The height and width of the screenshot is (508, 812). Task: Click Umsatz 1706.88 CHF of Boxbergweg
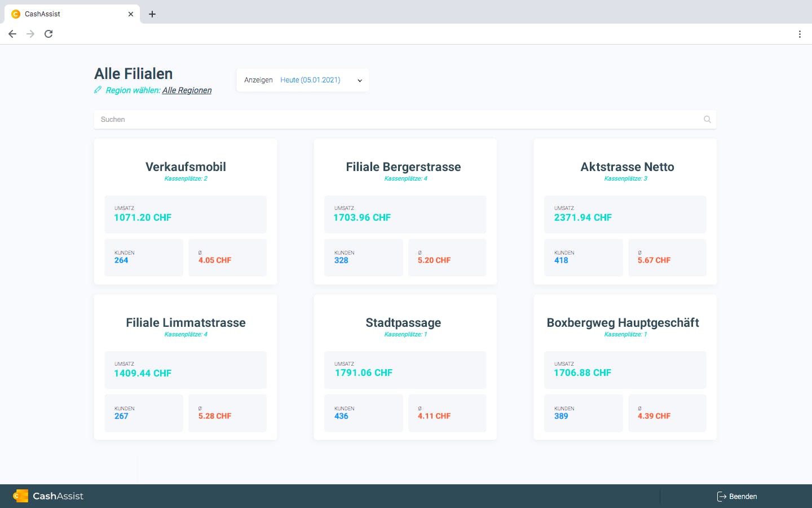pyautogui.click(x=582, y=373)
